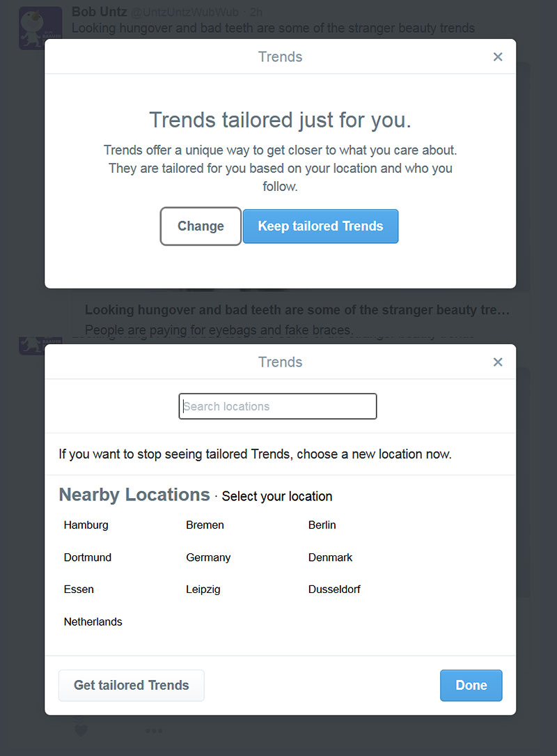Viewport: 557px width, 756px height.
Task: Choose Netherlands as location
Action: tap(93, 622)
